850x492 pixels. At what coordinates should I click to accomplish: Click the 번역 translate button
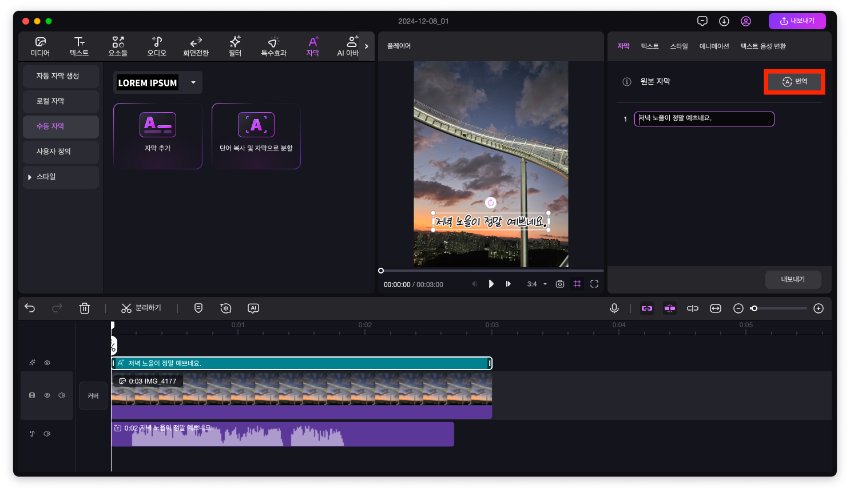(795, 82)
